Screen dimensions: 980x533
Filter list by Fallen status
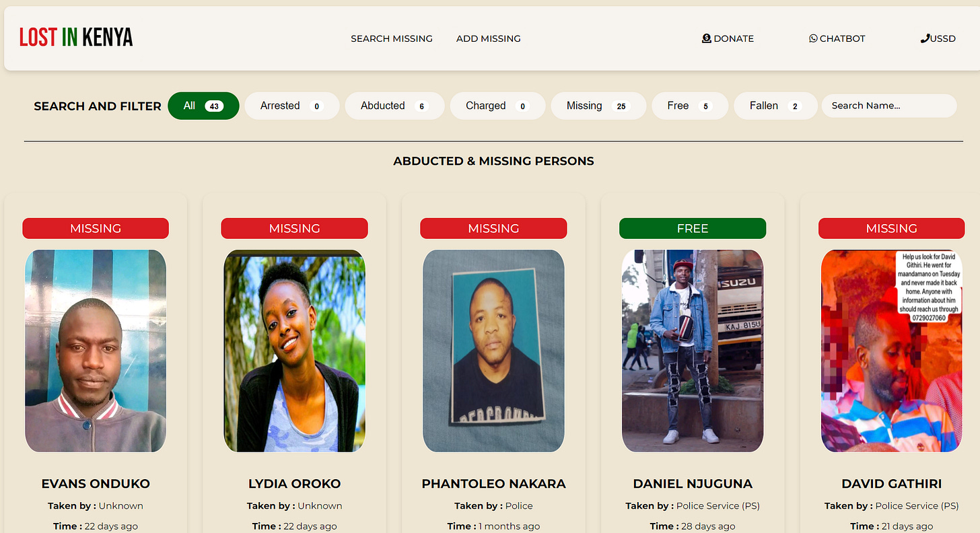pos(775,106)
